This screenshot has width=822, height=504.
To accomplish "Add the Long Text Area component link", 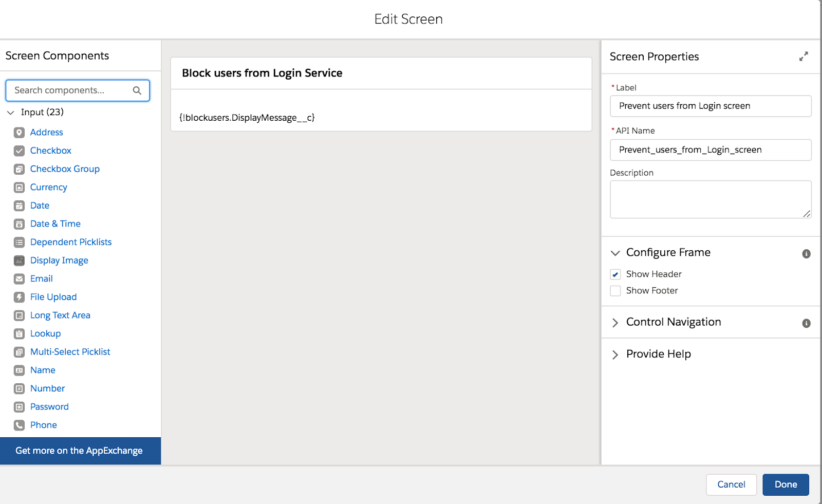I will [x=60, y=315].
